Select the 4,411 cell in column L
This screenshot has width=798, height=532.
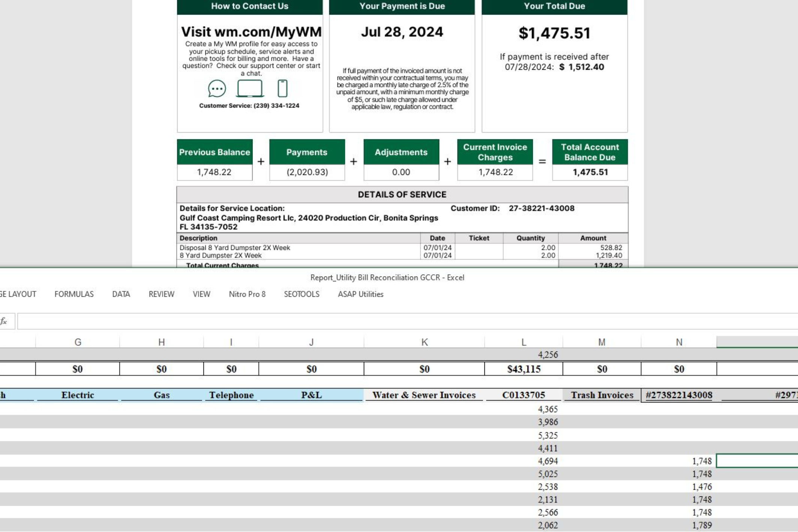[x=524, y=448]
